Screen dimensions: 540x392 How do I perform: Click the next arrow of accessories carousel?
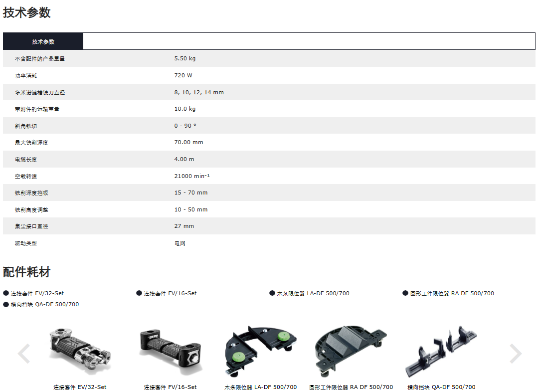coord(515,354)
